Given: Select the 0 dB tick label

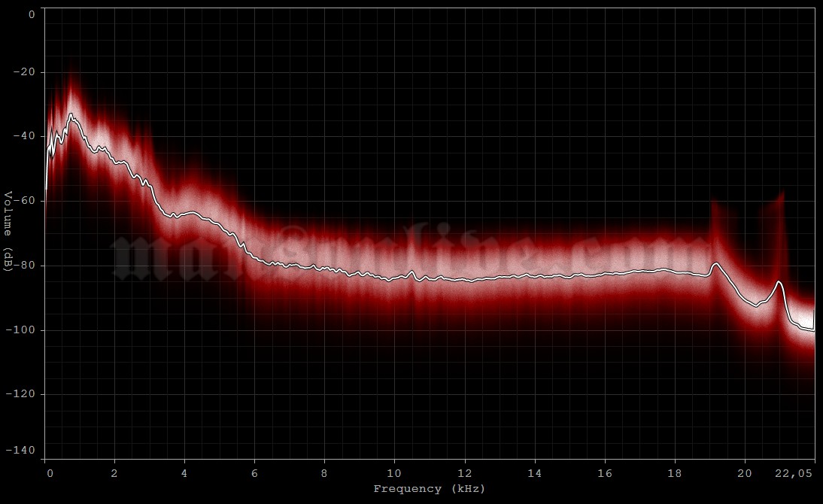Looking at the screenshot, I should [31, 14].
